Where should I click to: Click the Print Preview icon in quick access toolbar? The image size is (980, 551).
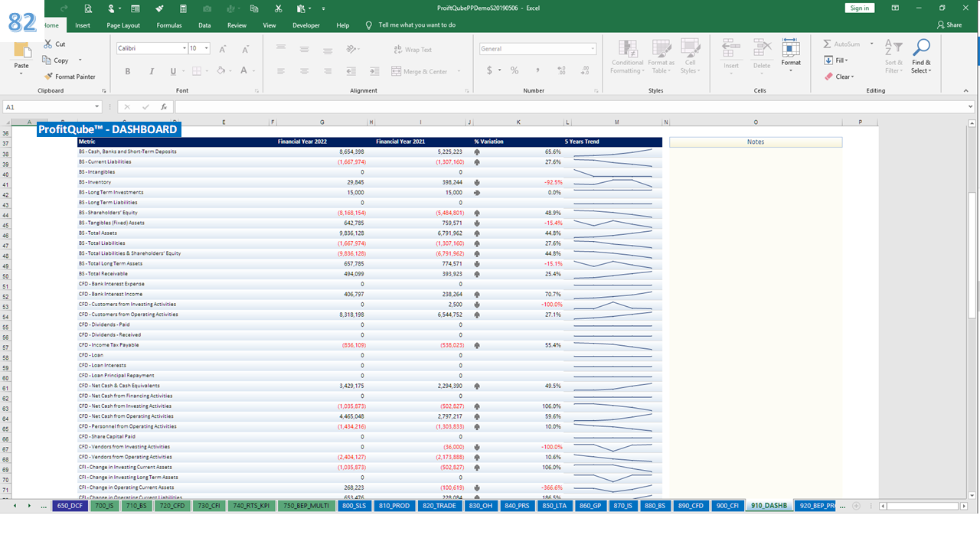point(88,8)
